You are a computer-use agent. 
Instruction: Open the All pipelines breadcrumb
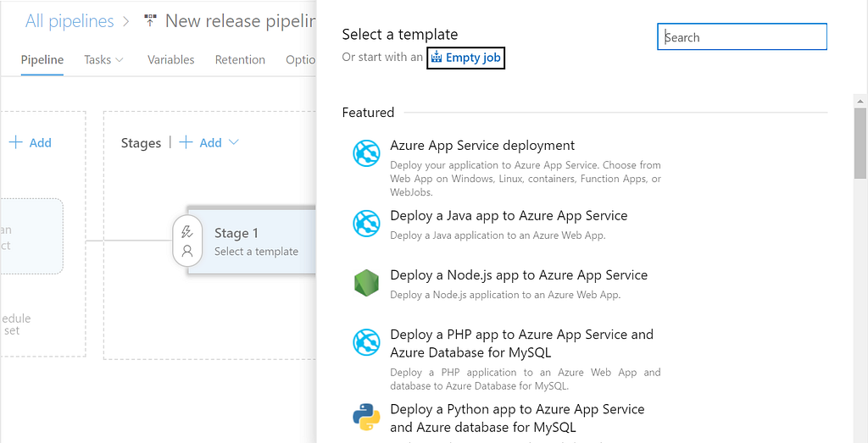[x=70, y=21]
